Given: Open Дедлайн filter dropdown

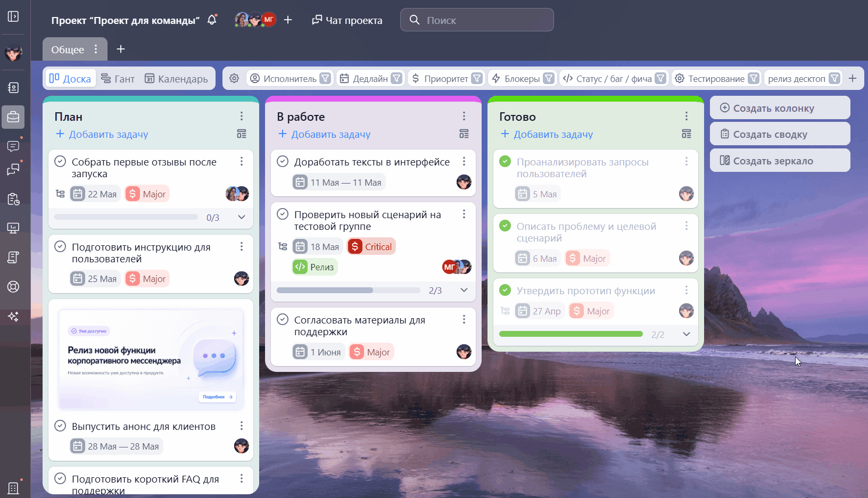Looking at the screenshot, I should tap(396, 78).
